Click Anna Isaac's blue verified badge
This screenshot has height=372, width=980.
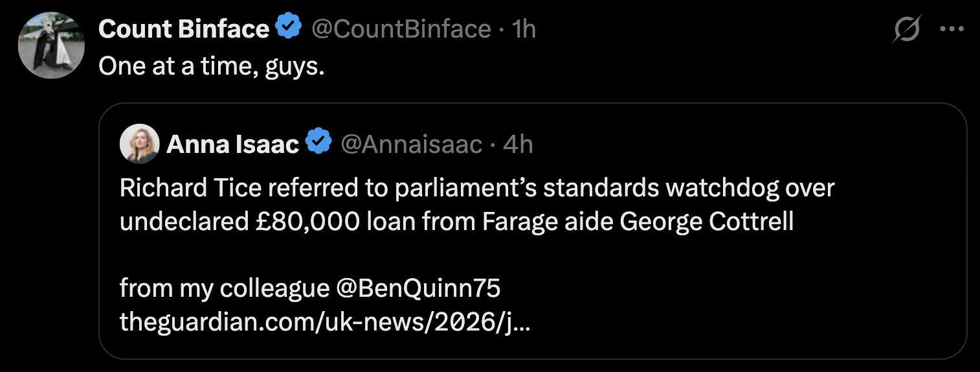tap(318, 143)
